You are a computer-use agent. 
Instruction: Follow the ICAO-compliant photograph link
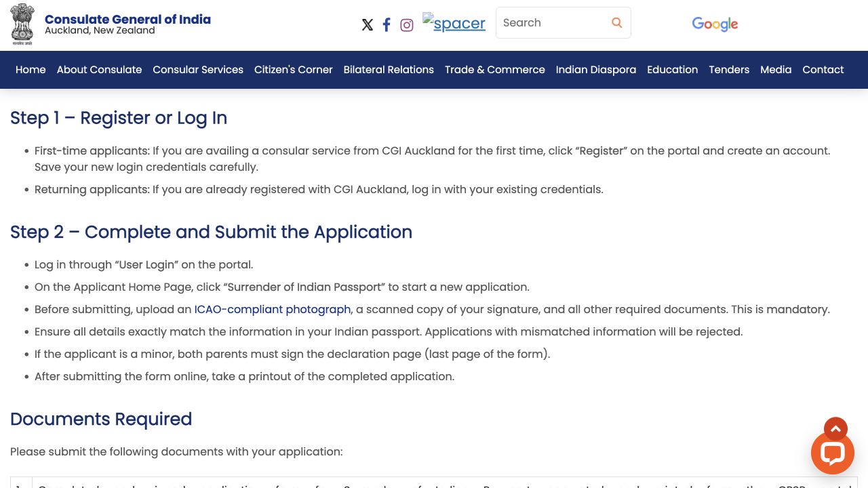pyautogui.click(x=273, y=309)
